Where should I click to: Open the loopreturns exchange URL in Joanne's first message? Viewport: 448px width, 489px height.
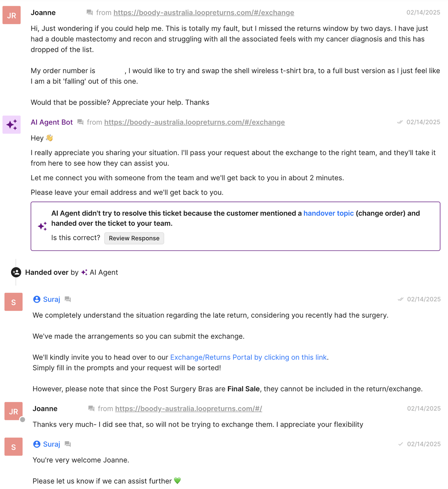204,13
